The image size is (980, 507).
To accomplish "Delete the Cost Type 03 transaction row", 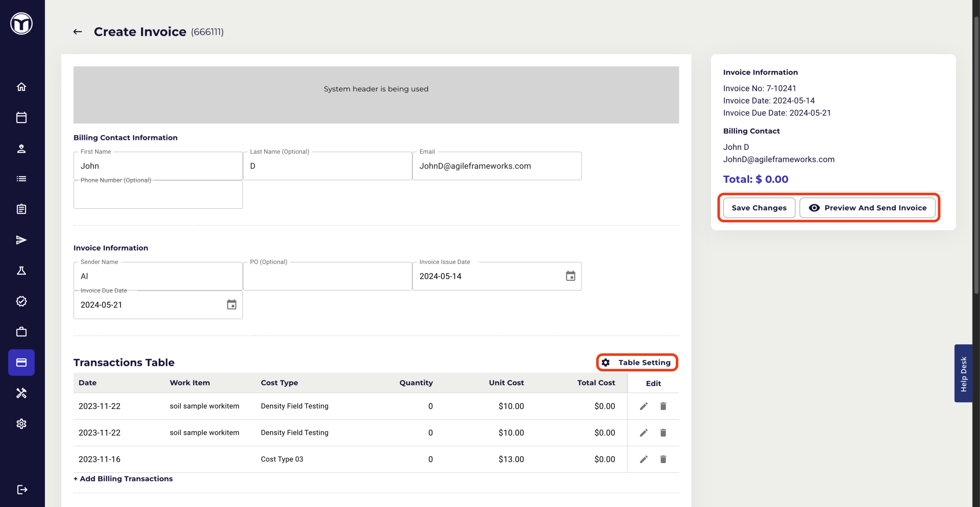I will click(663, 459).
